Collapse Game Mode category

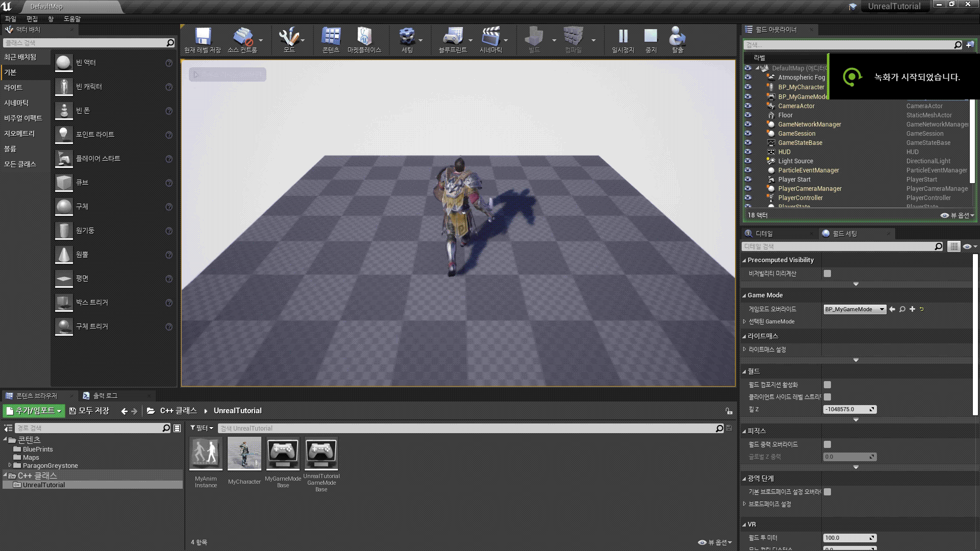tap(744, 295)
